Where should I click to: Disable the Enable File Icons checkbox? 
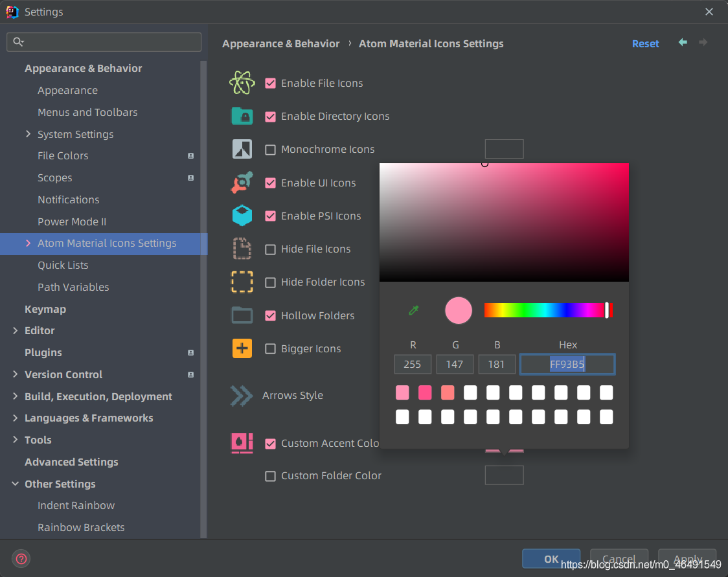pyautogui.click(x=270, y=83)
